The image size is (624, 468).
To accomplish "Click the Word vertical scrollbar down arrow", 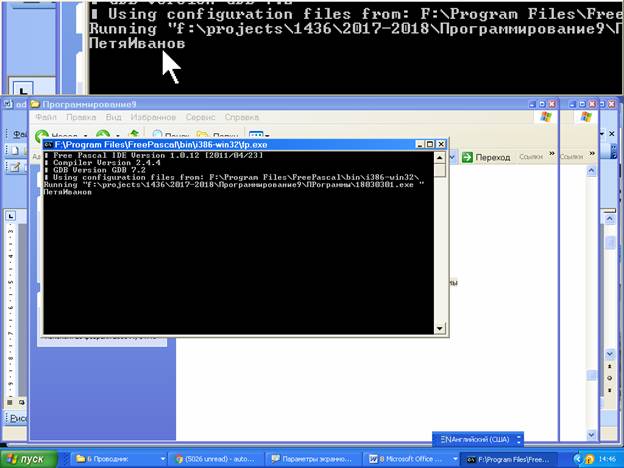I will coord(610,353).
